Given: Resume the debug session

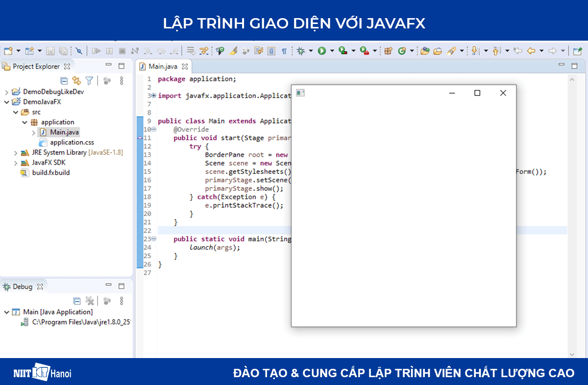Looking at the screenshot, I should (x=97, y=49).
